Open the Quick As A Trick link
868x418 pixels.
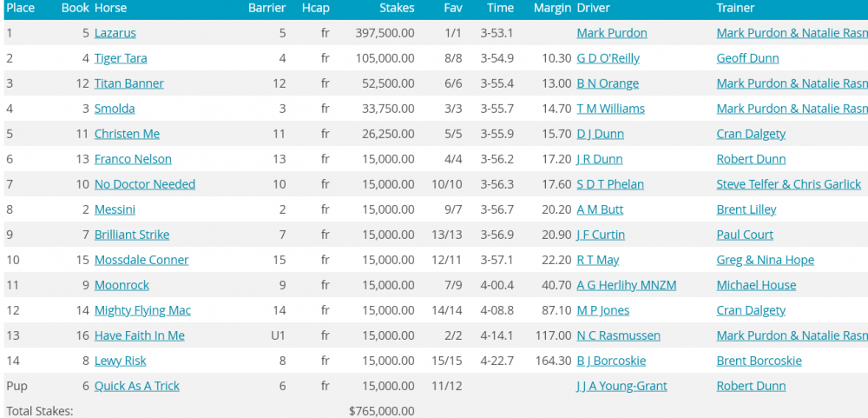click(x=136, y=386)
